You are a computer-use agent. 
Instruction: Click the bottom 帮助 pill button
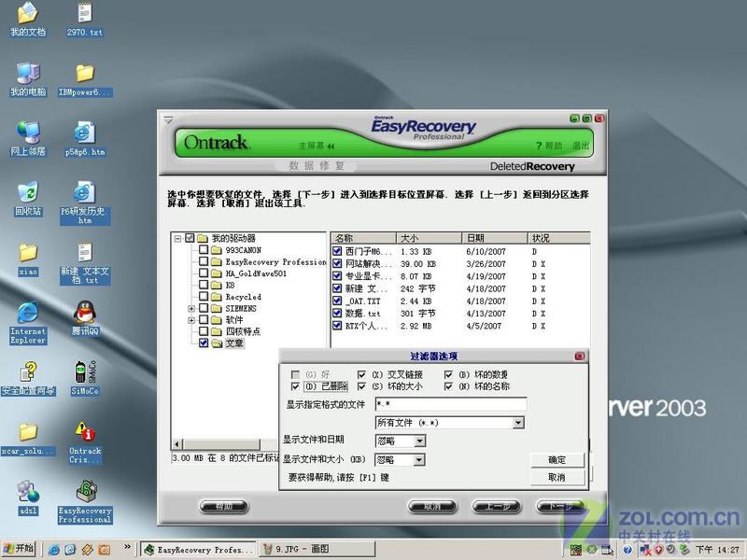(x=223, y=507)
